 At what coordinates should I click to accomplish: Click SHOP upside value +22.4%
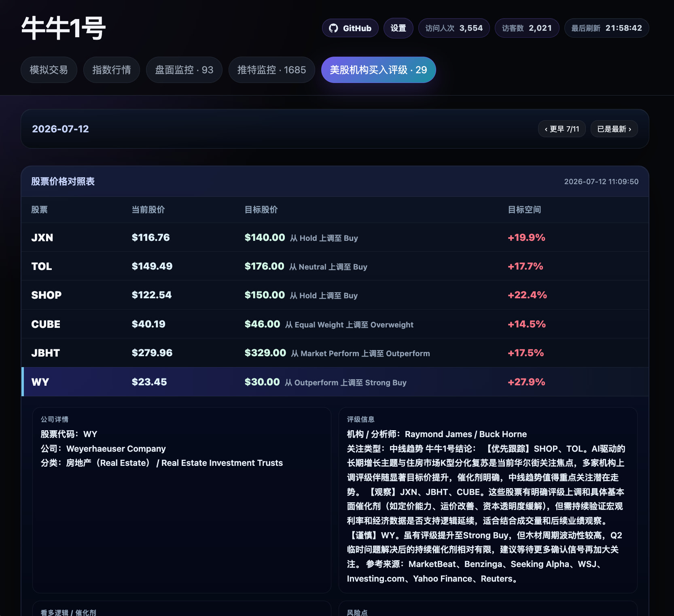pyautogui.click(x=527, y=295)
